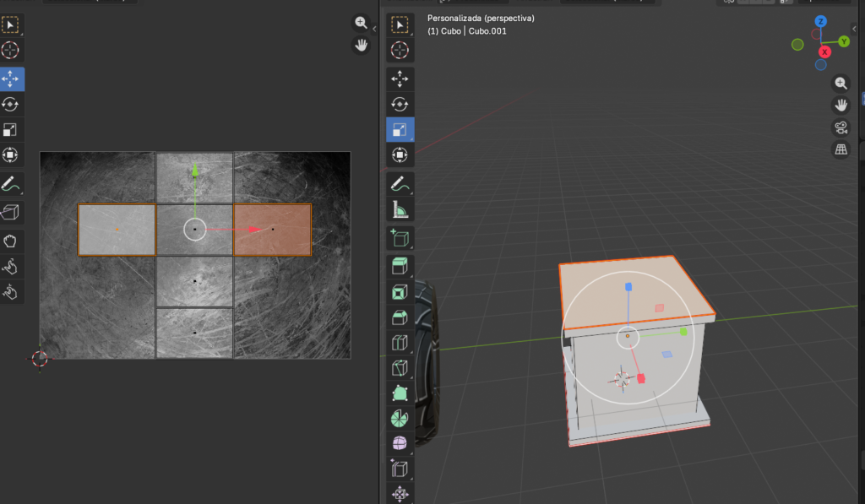
Task: Activate the Rotate tool in the UV editor
Action: (x=11, y=105)
